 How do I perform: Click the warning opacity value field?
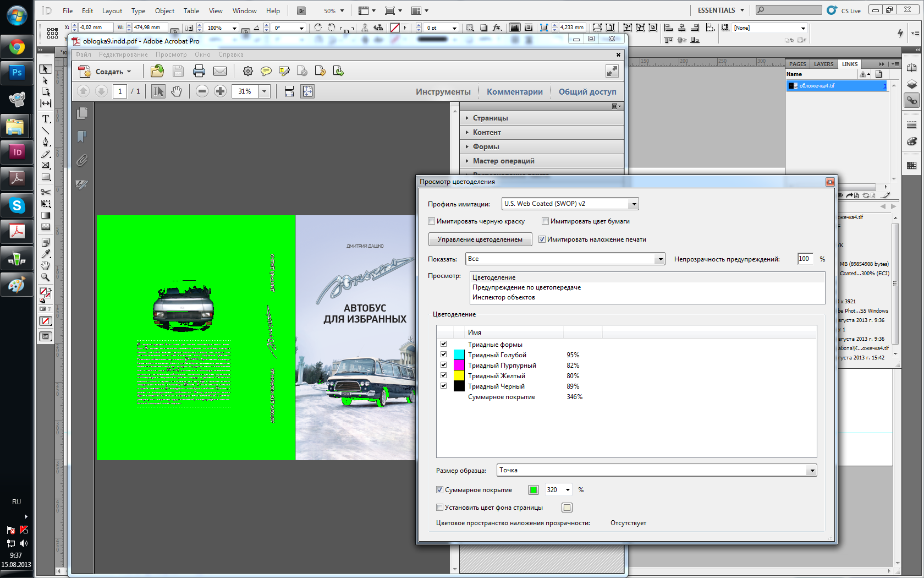click(805, 259)
